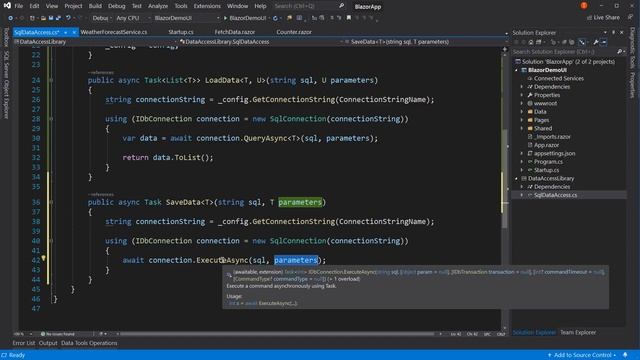Toggle Preview Selected Items button
This screenshot has width=640, height=360.
[x=603, y=42]
